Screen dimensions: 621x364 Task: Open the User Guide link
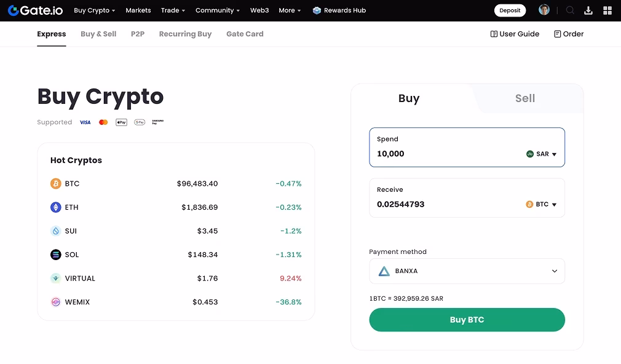[x=515, y=34]
